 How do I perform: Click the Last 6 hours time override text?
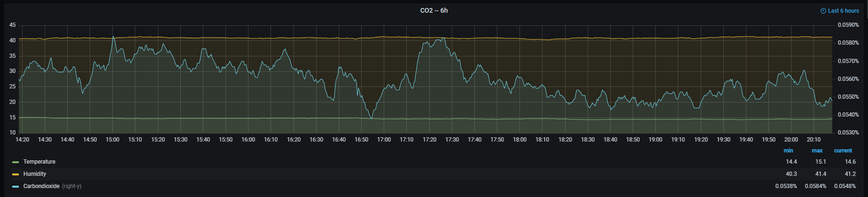click(843, 11)
